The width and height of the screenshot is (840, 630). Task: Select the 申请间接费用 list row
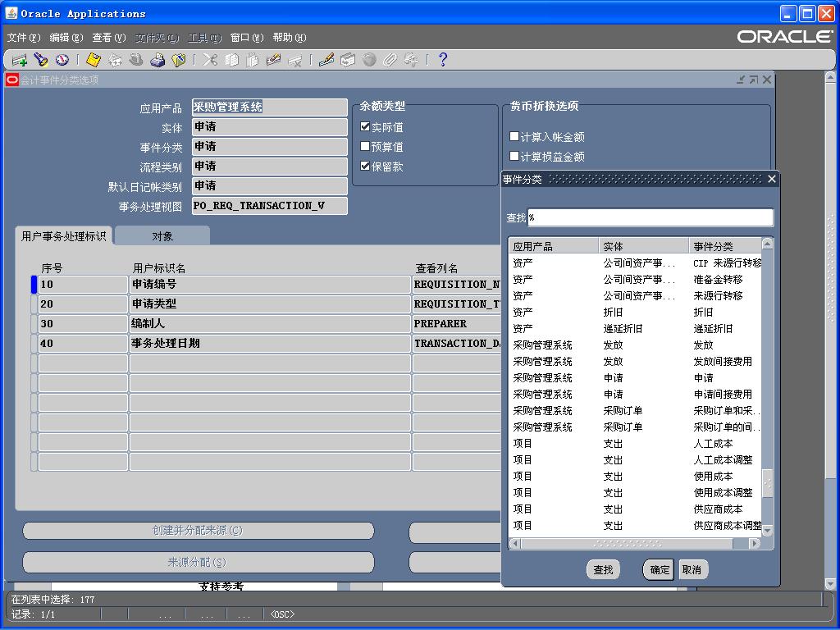(x=635, y=395)
